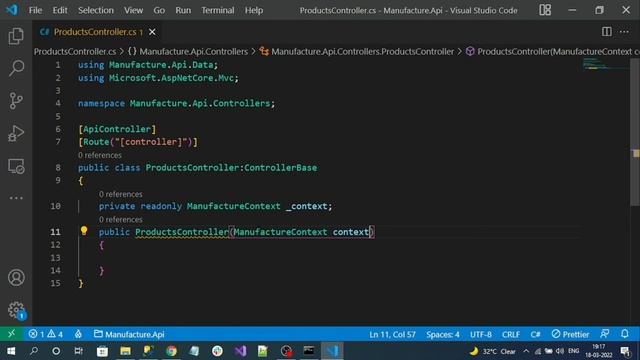Click line number 8 in gutter
This screenshot has width=640, height=360.
point(58,167)
